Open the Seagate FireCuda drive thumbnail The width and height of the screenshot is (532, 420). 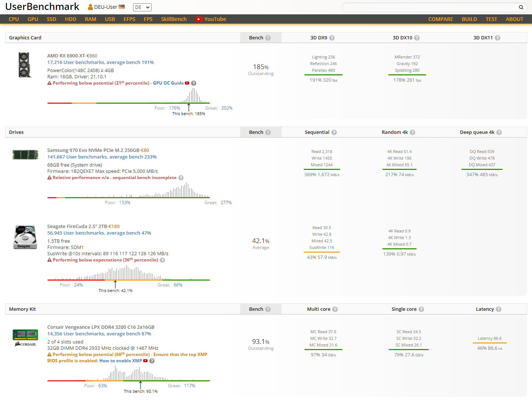point(25,237)
